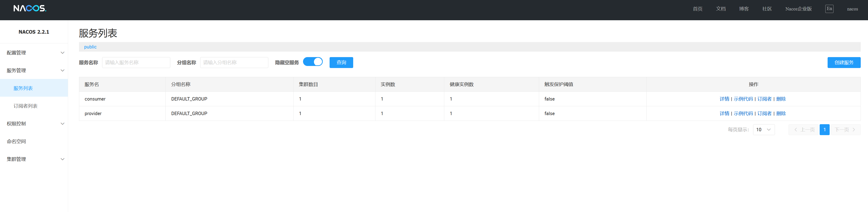Click 删除 for the provider service

pos(781,114)
